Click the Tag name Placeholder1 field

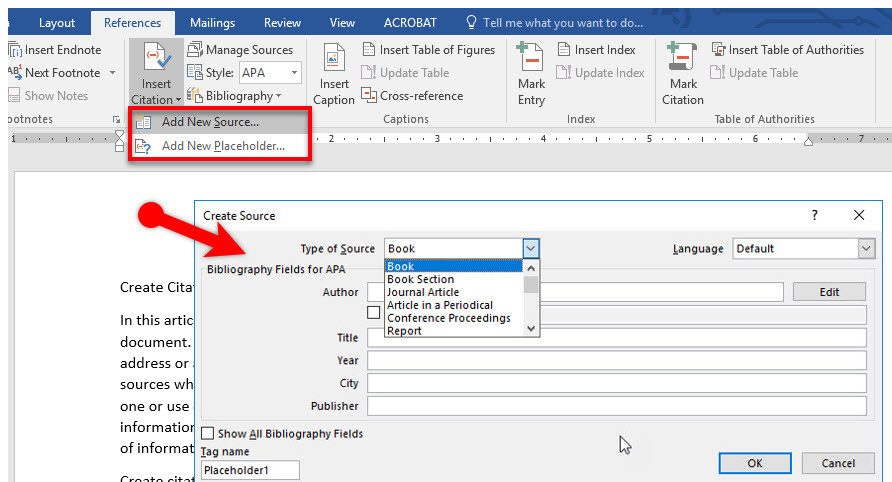pos(250,470)
